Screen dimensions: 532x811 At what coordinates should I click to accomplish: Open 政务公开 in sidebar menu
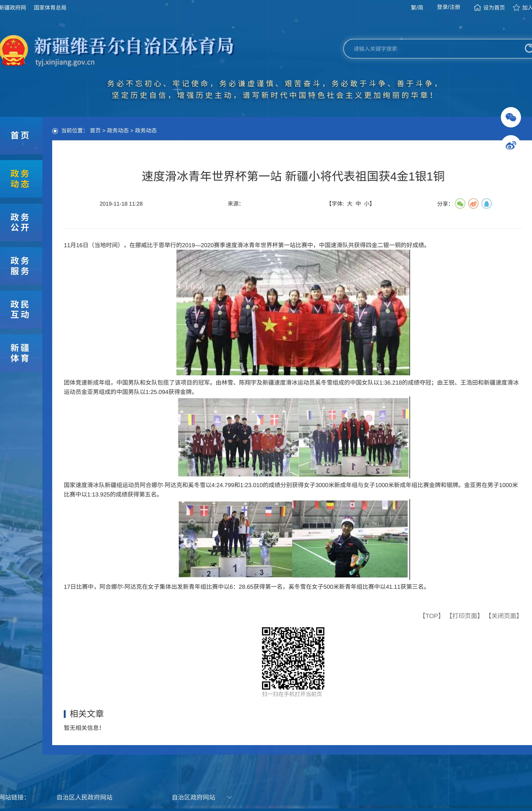coord(20,222)
